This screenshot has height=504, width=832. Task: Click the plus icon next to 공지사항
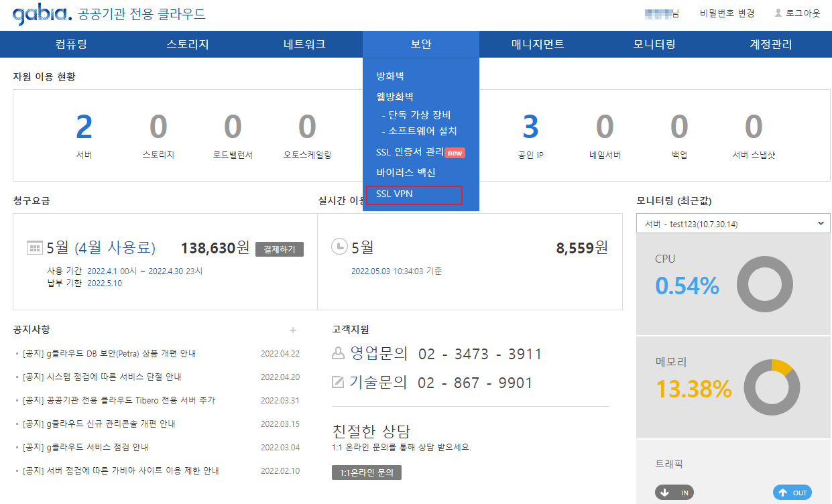(x=292, y=330)
